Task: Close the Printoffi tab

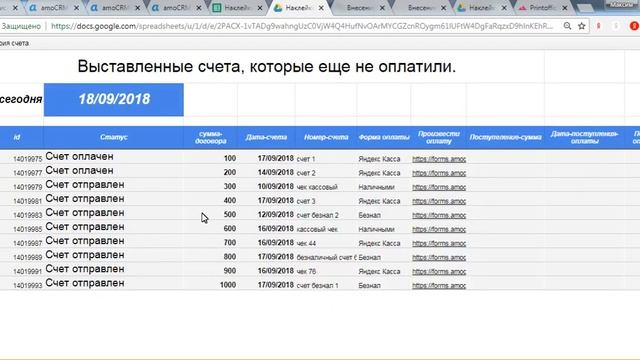Action: click(565, 8)
